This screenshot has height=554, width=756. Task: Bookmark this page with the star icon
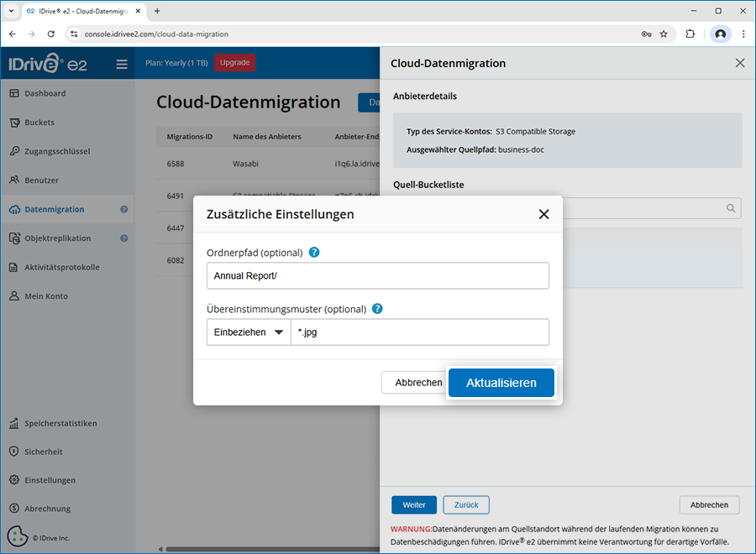pyautogui.click(x=664, y=34)
